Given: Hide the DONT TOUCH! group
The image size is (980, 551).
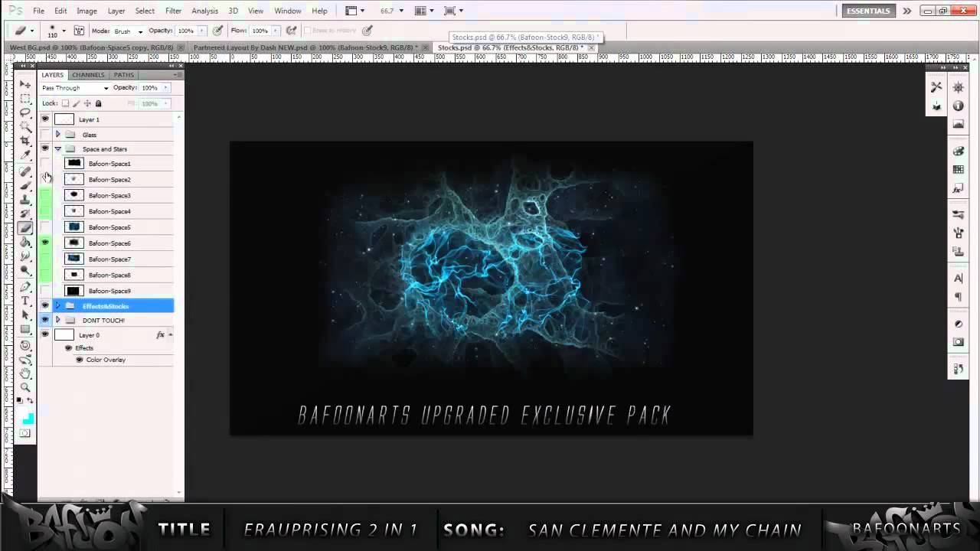Looking at the screenshot, I should click(x=45, y=320).
